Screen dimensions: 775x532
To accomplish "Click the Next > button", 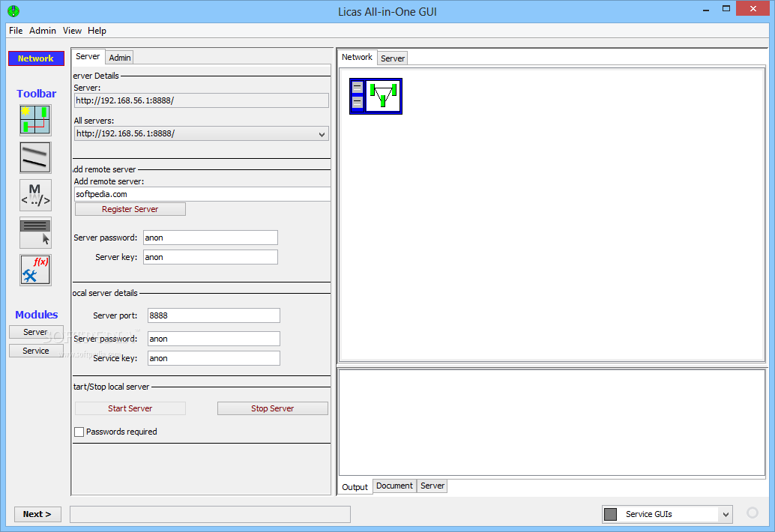I will click(37, 514).
